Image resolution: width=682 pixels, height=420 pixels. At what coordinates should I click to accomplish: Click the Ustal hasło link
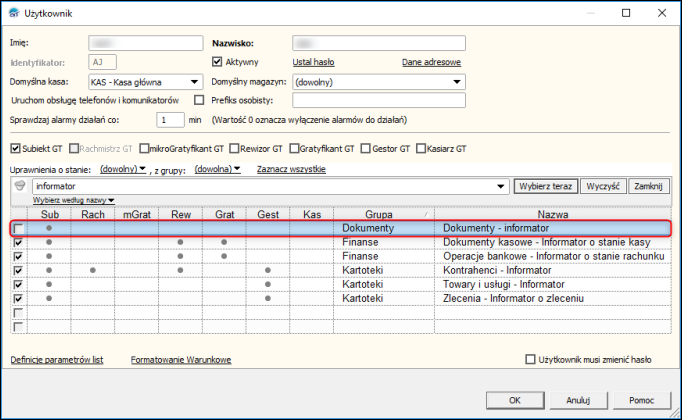pyautogui.click(x=313, y=62)
